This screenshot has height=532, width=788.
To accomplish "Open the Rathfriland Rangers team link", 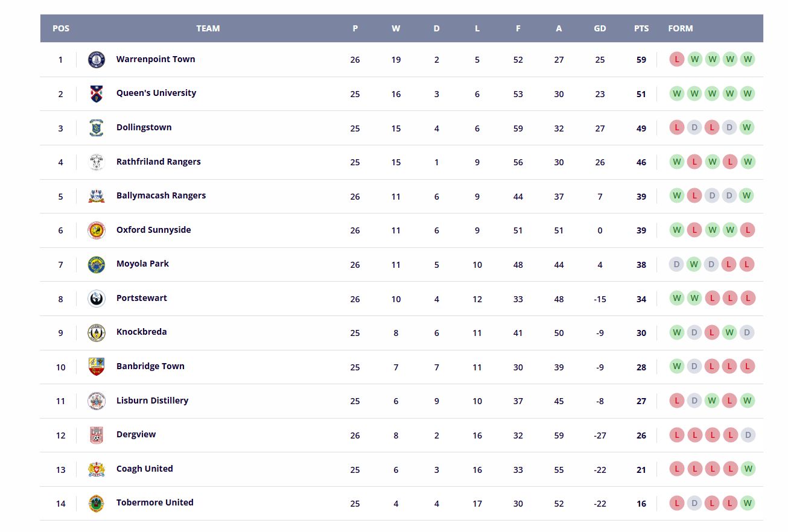I will [x=159, y=162].
